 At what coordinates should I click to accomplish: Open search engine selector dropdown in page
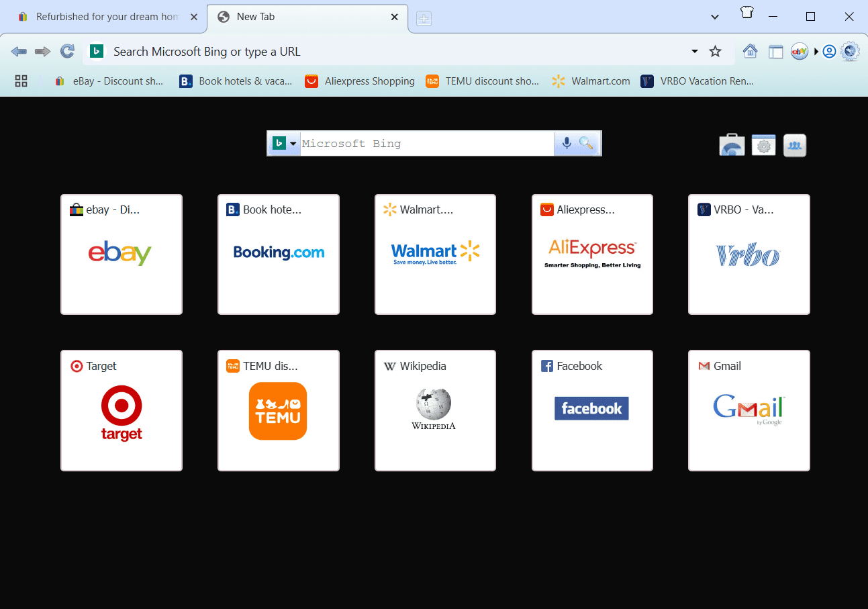(x=284, y=143)
